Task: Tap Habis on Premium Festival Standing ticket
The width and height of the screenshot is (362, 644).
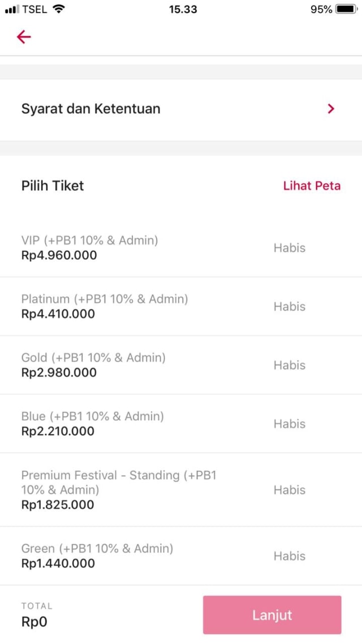Action: click(x=290, y=490)
